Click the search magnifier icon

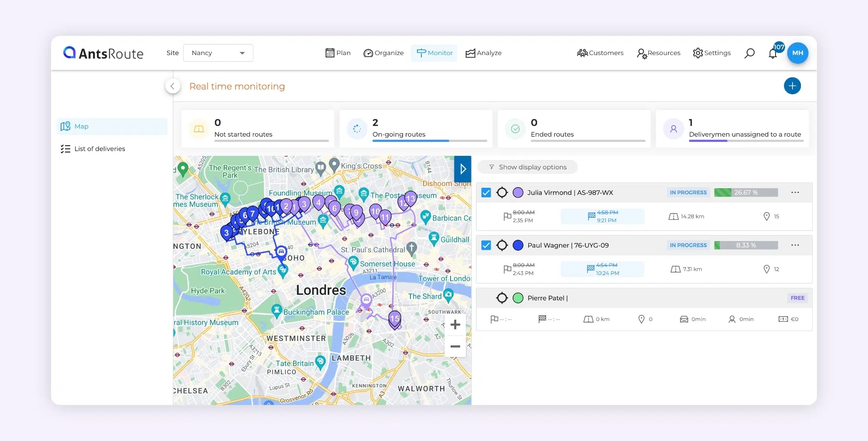click(749, 53)
